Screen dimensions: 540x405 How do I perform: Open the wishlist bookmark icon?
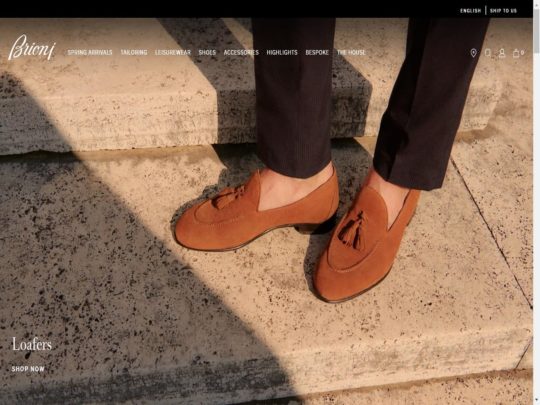[488, 53]
